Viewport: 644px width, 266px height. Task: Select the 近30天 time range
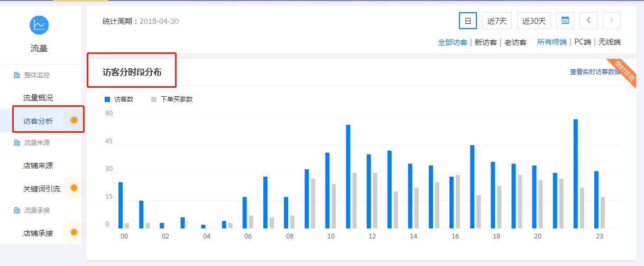click(533, 21)
